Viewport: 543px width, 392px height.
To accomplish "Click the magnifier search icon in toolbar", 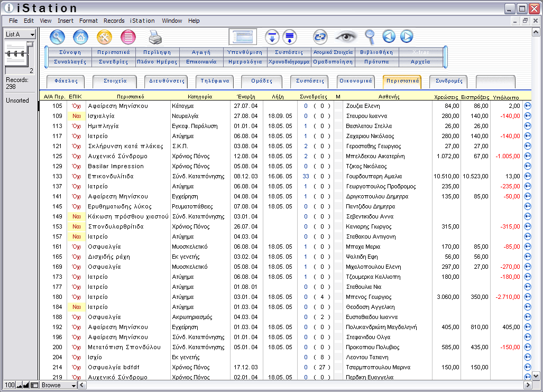I will click(x=58, y=37).
